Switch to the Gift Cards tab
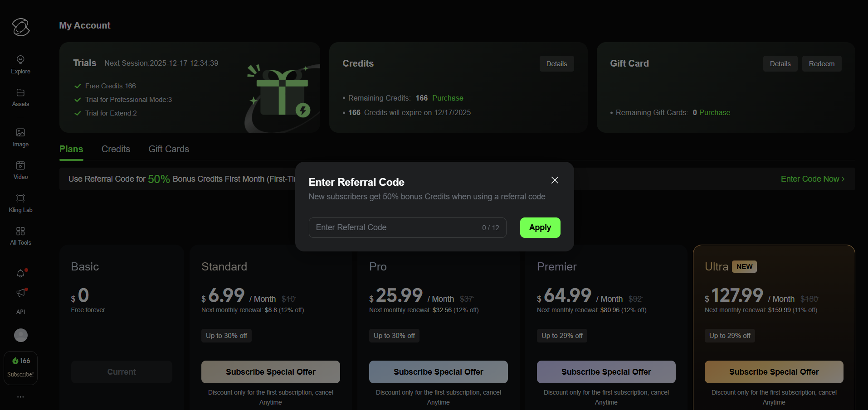 [x=168, y=149]
